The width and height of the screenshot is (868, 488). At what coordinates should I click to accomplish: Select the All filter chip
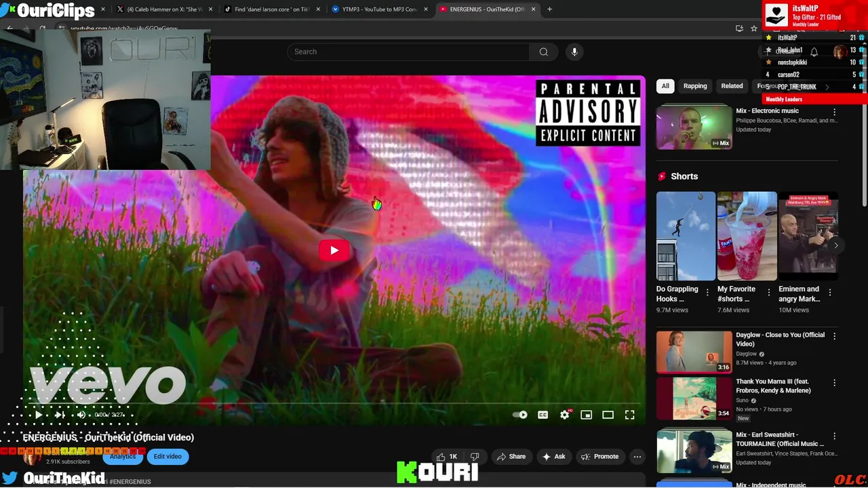[x=665, y=86]
